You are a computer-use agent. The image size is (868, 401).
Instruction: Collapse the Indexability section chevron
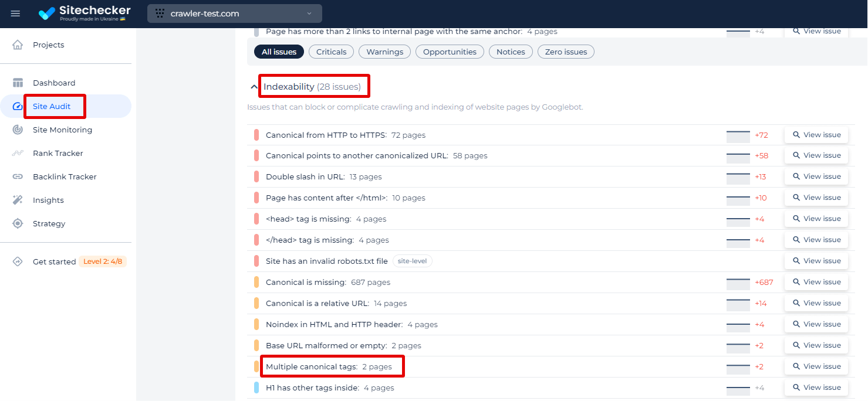point(254,87)
